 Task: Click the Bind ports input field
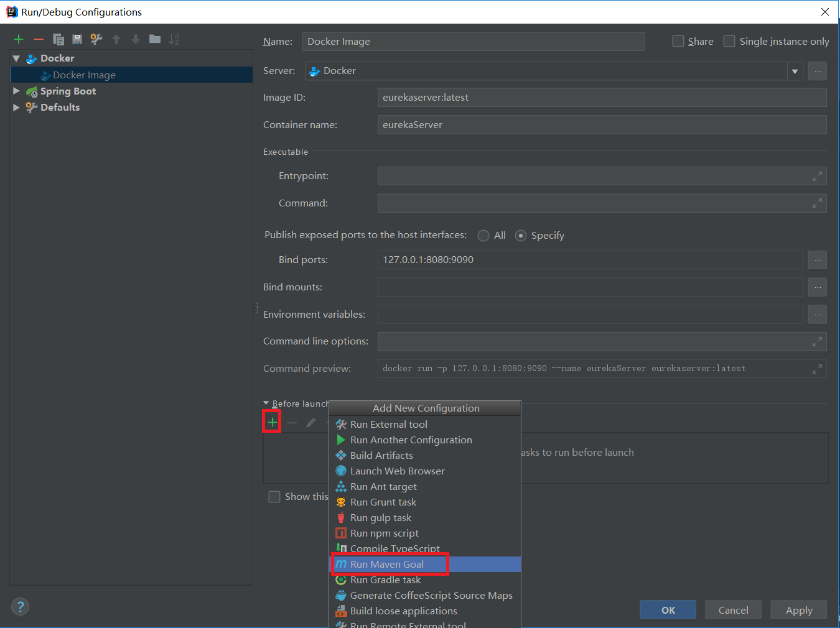[x=590, y=260]
